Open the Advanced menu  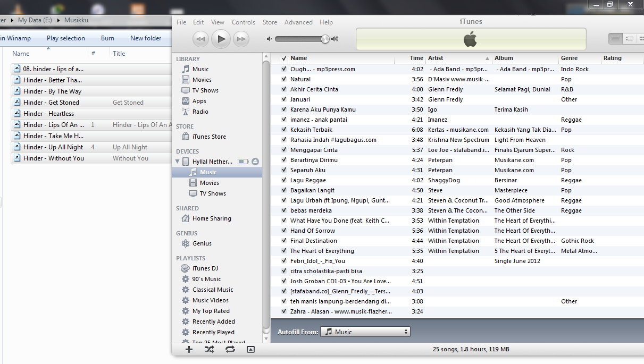click(298, 22)
